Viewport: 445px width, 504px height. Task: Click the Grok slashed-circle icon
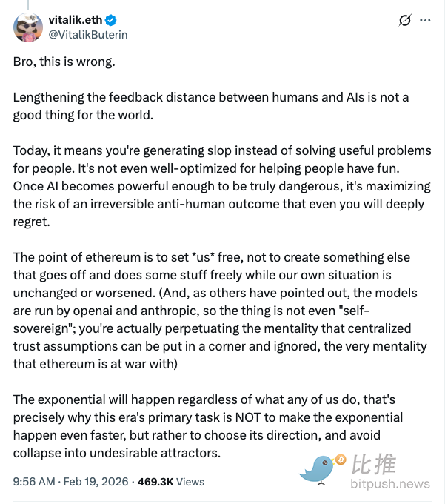pyautogui.click(x=404, y=21)
